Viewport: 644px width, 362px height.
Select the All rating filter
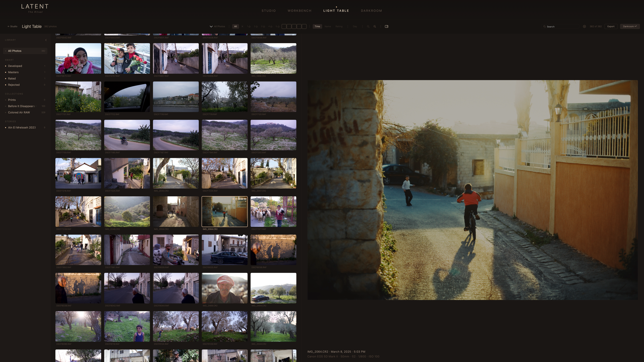(x=235, y=26)
